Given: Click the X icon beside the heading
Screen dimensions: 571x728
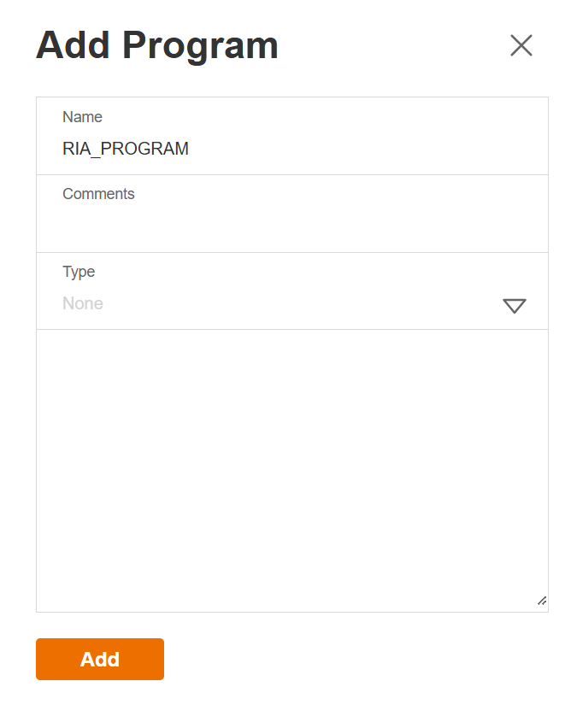Looking at the screenshot, I should click(x=521, y=45).
